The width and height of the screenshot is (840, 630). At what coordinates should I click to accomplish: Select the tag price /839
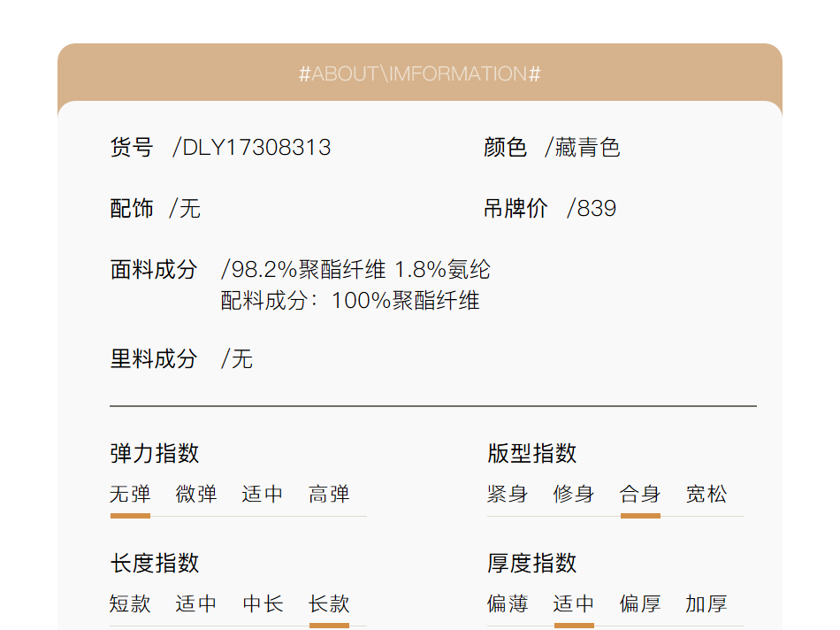pyautogui.click(x=592, y=209)
